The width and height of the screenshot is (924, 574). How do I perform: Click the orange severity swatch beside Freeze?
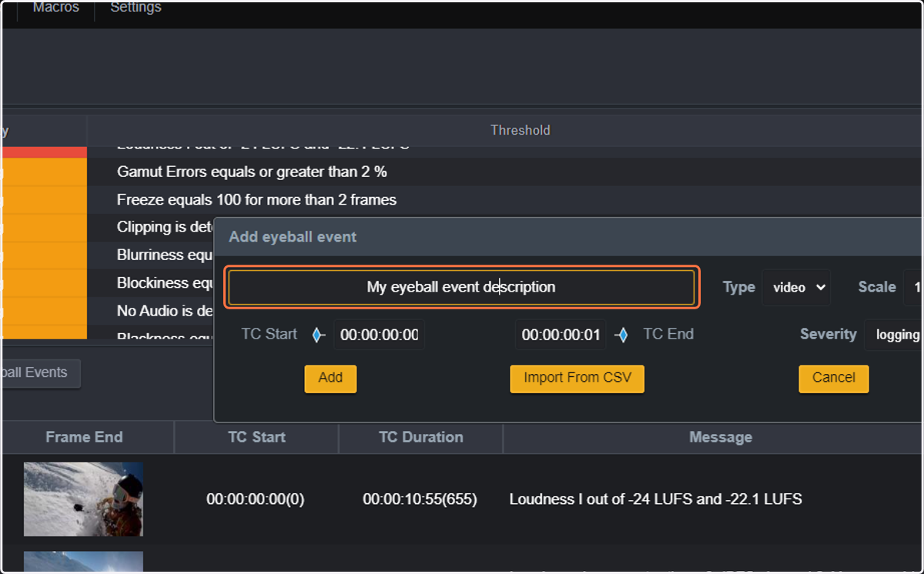pos(44,200)
